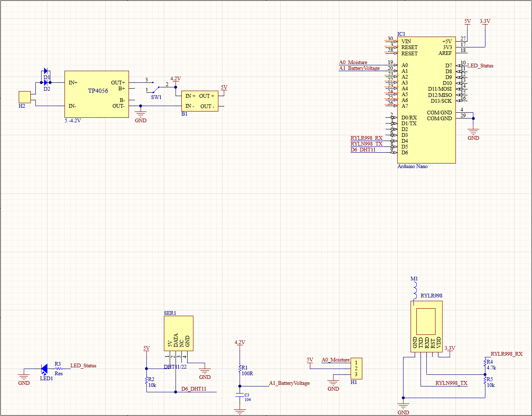Viewport: 532px width, 416px height.
Task: Select the B1 boost converter block
Action: coord(200,101)
